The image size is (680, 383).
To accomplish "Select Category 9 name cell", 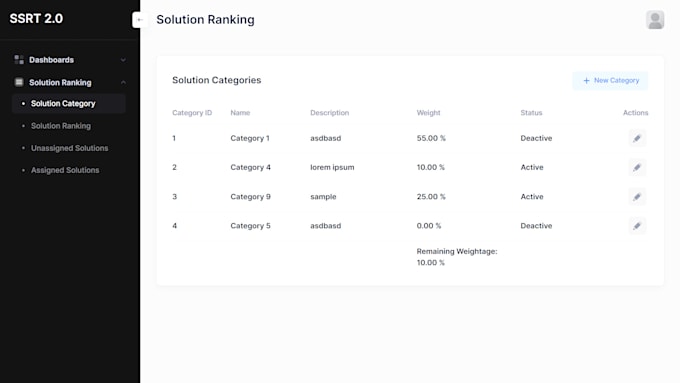I will click(250, 196).
